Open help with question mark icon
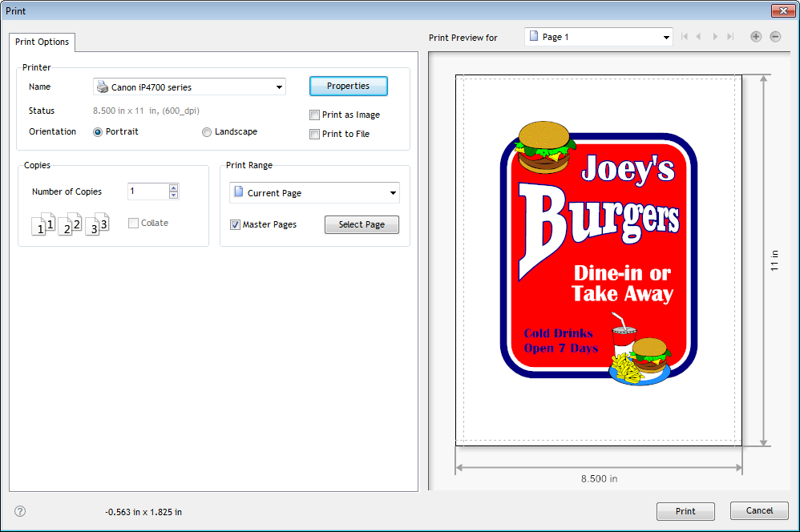 (x=20, y=511)
